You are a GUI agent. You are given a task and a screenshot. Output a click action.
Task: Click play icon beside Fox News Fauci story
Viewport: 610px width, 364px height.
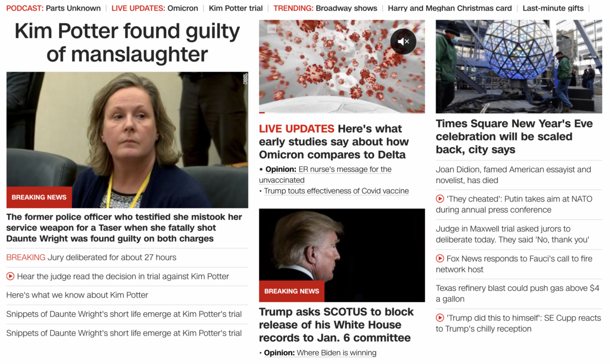coord(440,258)
